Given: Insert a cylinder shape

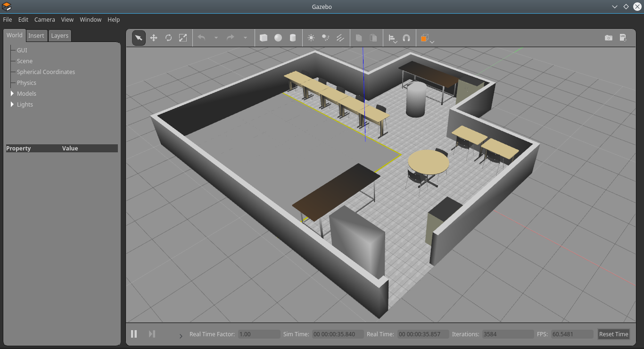Looking at the screenshot, I should click(293, 38).
